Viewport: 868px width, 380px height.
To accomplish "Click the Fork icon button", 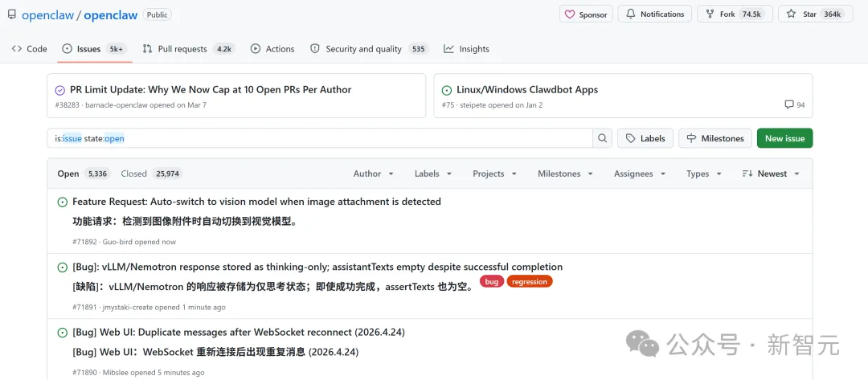I will click(710, 14).
